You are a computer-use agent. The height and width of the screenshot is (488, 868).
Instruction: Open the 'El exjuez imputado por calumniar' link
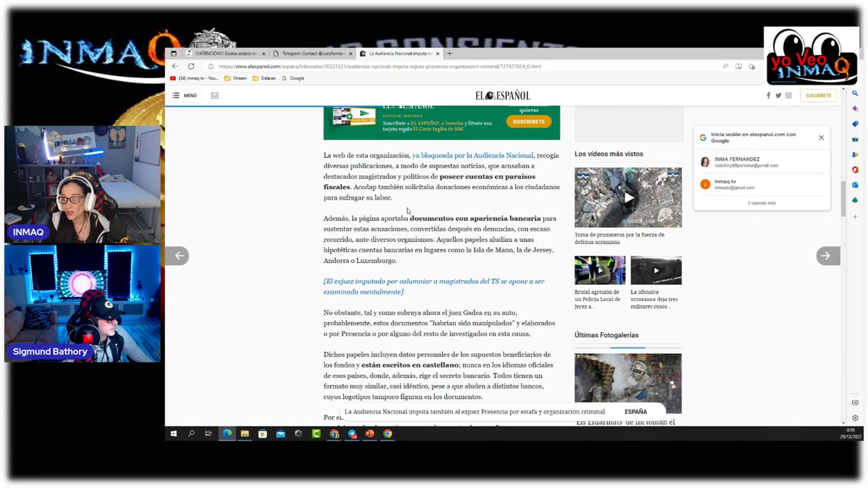click(x=434, y=287)
